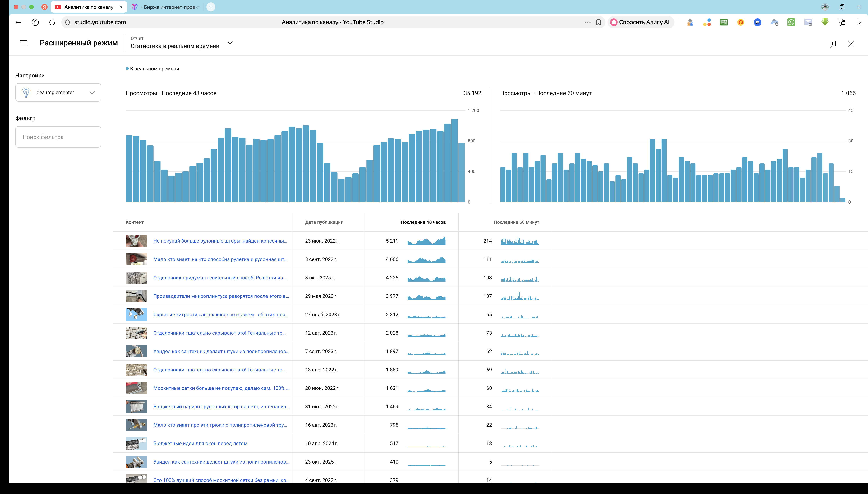Click the WhatsApp extension icon
This screenshot has height=494, width=868.
coord(791,22)
